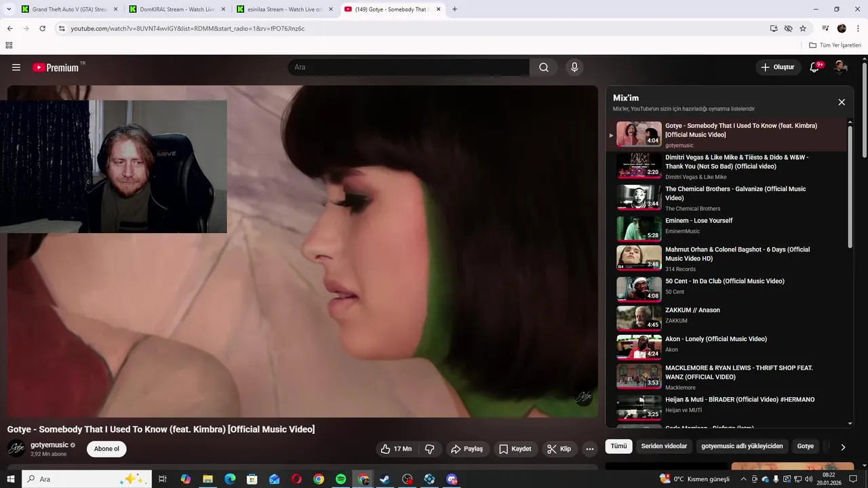Play Macklemore Thrift Shop playlist item
Image resolution: width=868 pixels, height=488 pixels.
pos(726,377)
